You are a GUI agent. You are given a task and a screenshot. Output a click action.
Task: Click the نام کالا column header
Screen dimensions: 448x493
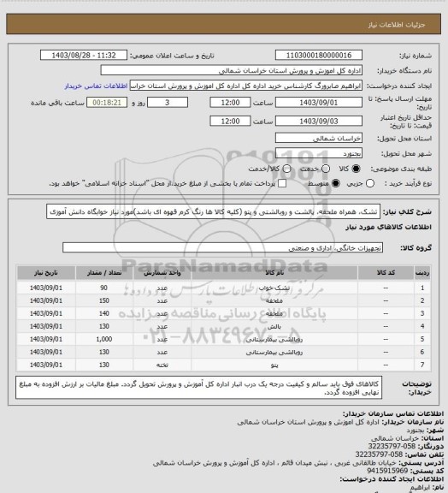[x=274, y=273]
